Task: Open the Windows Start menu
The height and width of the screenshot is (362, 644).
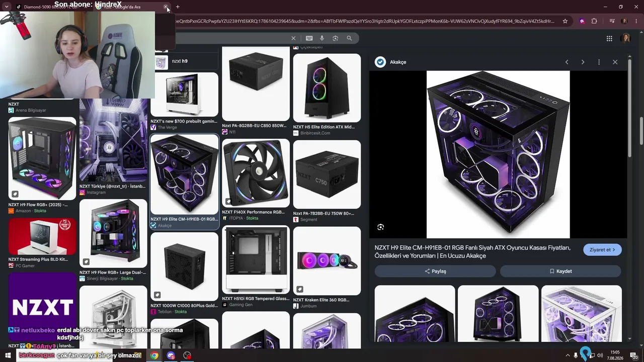Action: point(8,355)
